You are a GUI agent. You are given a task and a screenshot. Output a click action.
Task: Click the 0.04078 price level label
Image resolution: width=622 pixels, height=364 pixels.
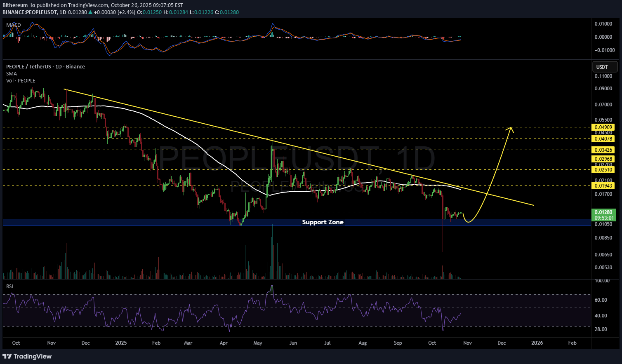(603, 139)
